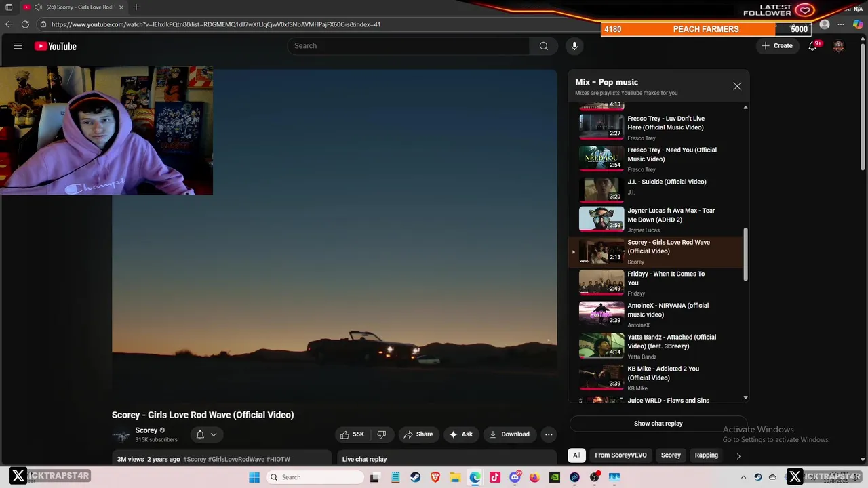
Task: Open File Explorer from taskbar
Action: click(x=455, y=477)
